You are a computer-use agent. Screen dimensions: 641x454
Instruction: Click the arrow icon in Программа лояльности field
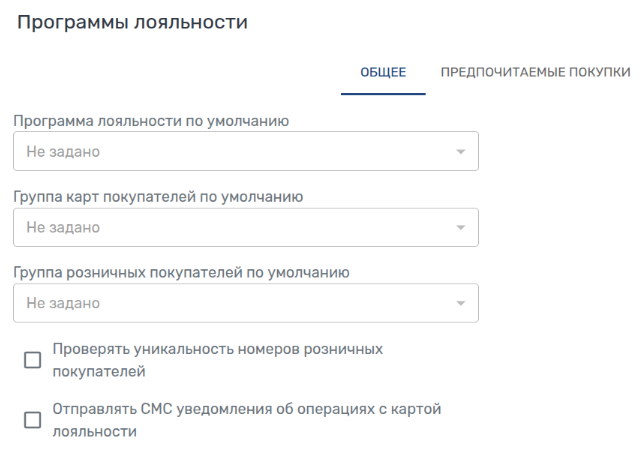click(460, 152)
